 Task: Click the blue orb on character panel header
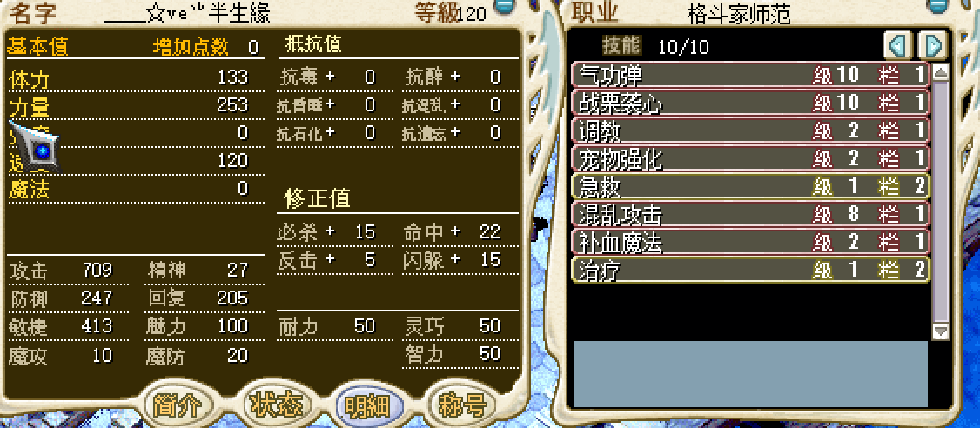(502, 5)
